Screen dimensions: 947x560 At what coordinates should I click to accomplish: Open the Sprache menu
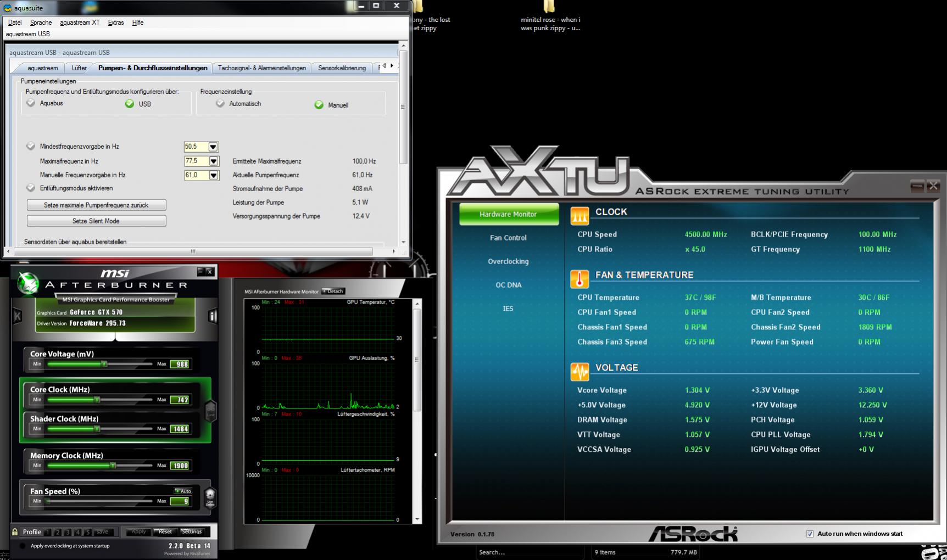pos(41,23)
